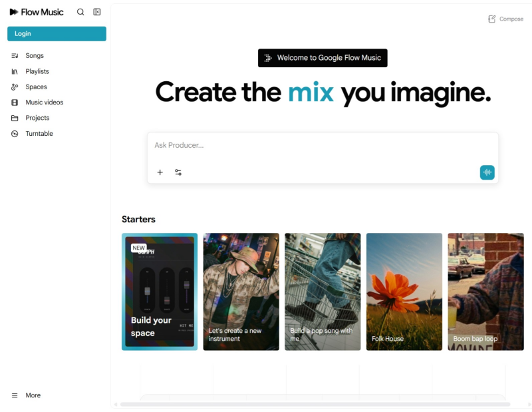Image resolution: width=532 pixels, height=412 pixels.
Task: Focus the Ask Producer text field
Action: (323, 145)
